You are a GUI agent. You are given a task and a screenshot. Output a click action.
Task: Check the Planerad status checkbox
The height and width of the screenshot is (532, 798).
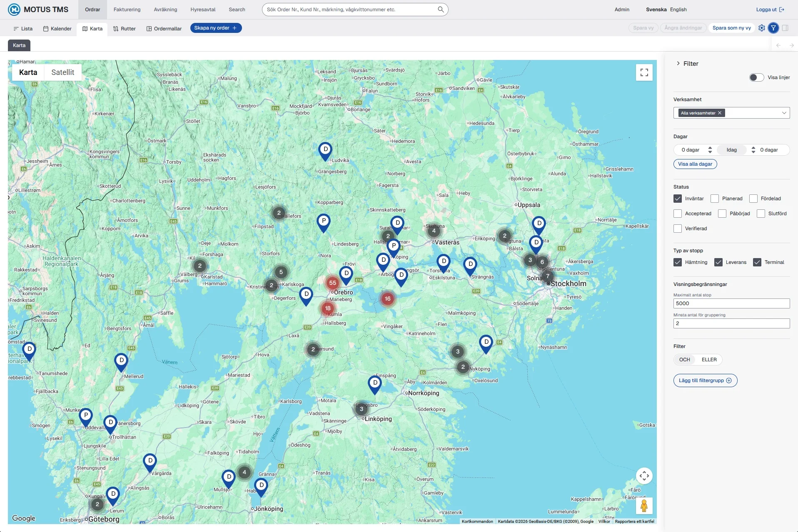click(715, 199)
